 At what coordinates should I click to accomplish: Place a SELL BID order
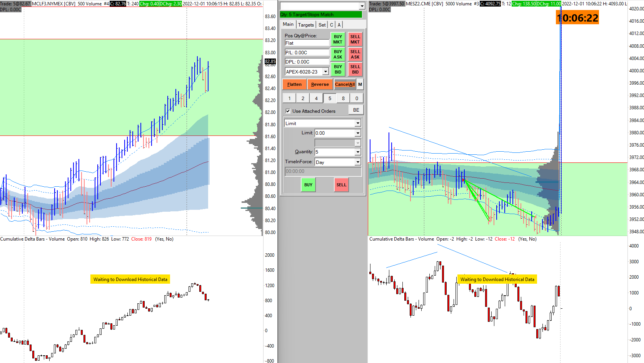coord(355,69)
